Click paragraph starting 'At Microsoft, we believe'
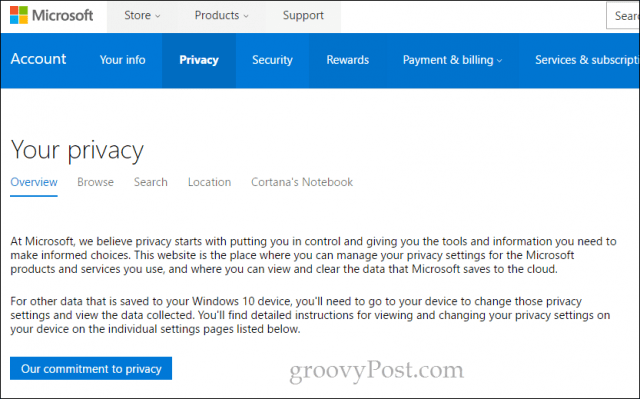The image size is (640, 399). (313, 255)
